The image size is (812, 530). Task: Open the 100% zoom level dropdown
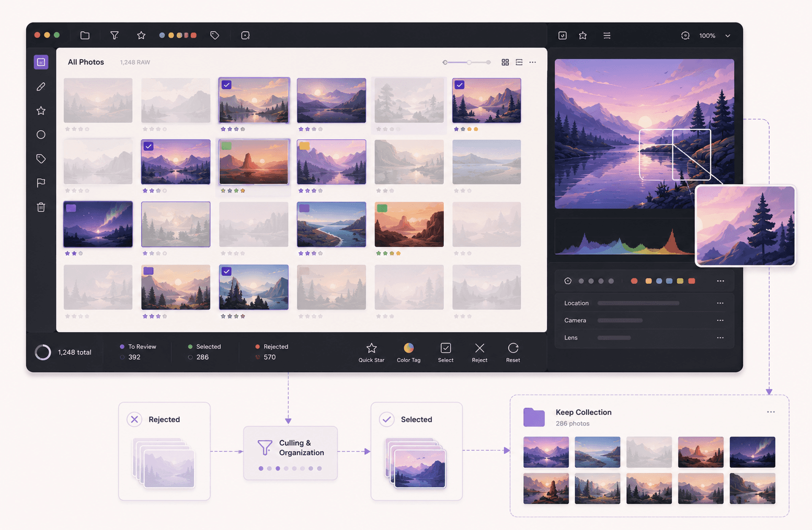tap(707, 36)
